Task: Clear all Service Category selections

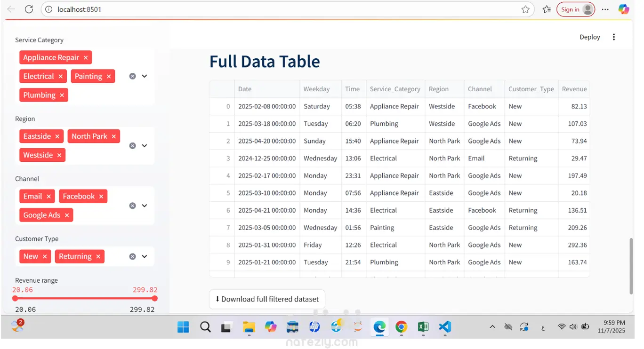Action: click(133, 76)
